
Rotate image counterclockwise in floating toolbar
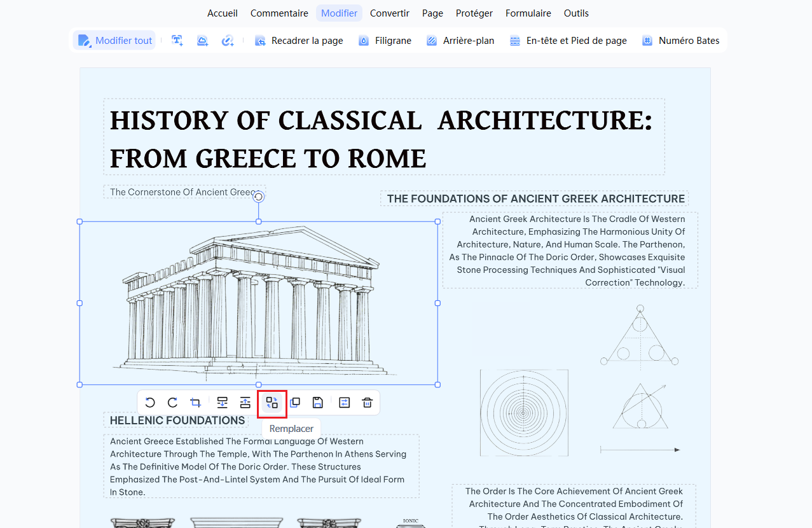[150, 403]
